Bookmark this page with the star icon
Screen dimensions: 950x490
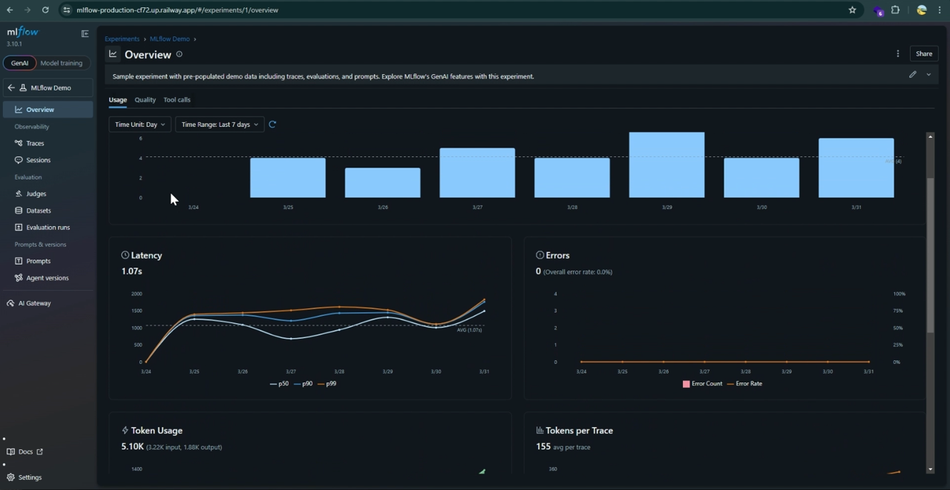tap(852, 10)
